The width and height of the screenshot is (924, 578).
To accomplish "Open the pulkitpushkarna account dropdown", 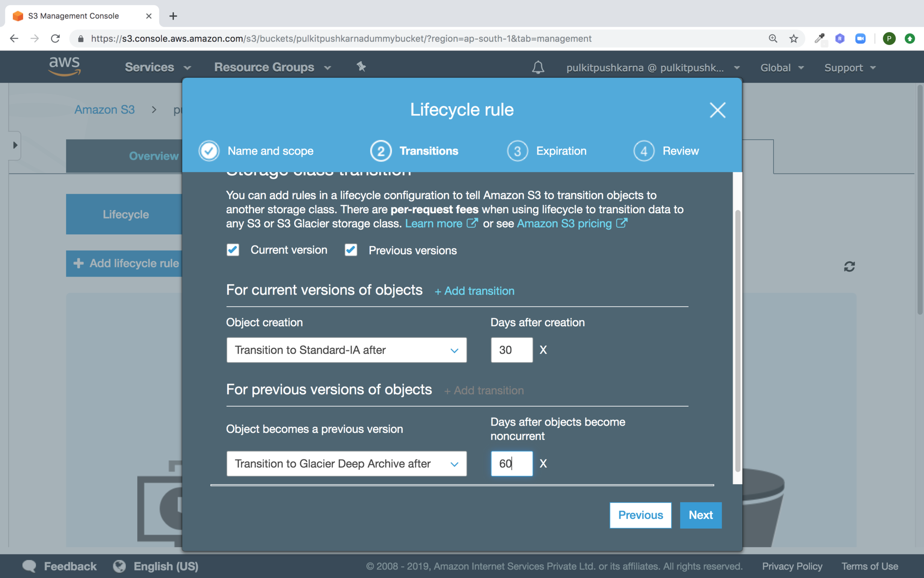I will 653,68.
